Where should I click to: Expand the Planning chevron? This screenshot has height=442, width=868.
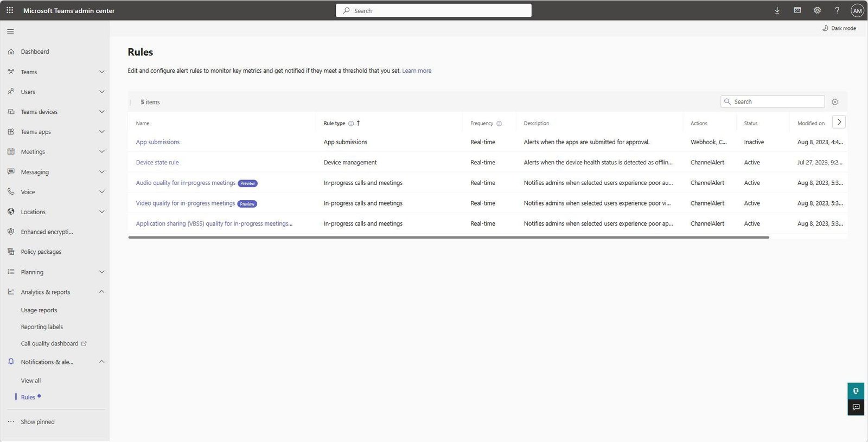(x=101, y=272)
